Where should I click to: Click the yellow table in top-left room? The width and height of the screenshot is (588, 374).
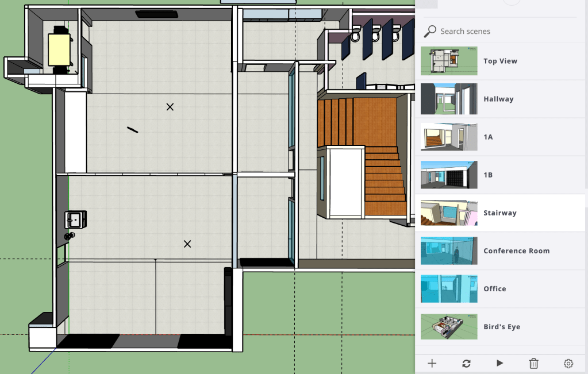click(58, 49)
